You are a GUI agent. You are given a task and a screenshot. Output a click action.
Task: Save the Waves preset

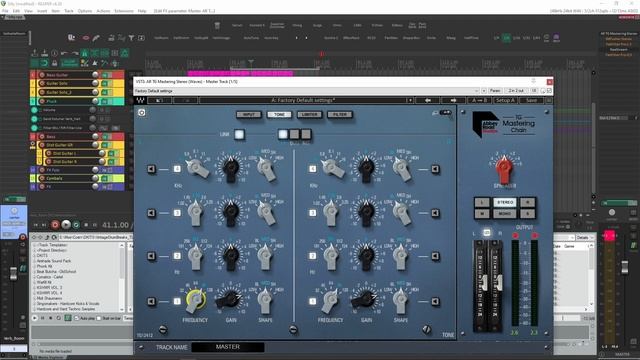point(531,100)
